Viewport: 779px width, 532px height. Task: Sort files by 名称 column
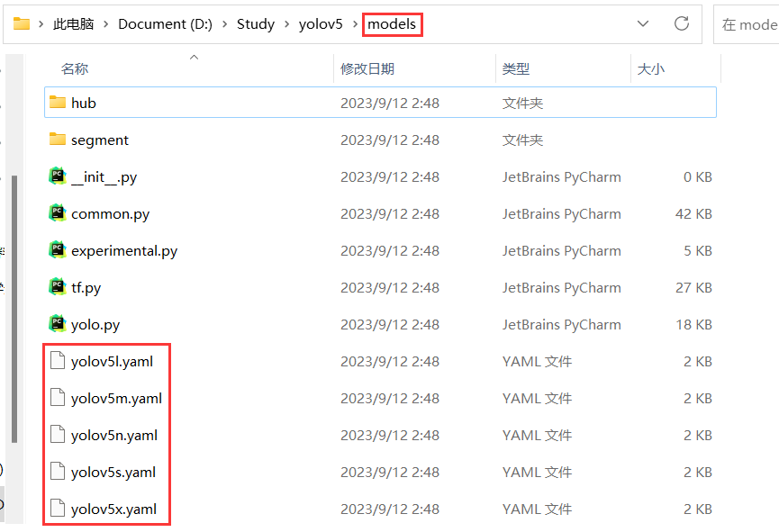click(75, 68)
